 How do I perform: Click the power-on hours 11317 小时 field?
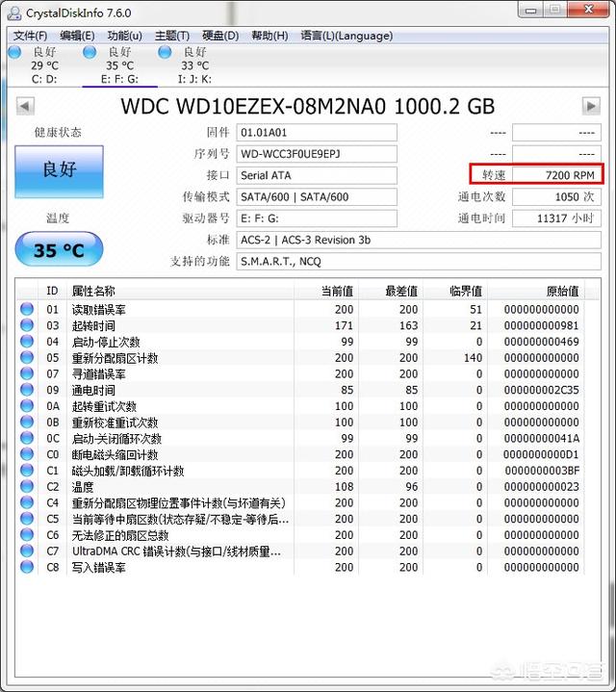[556, 218]
